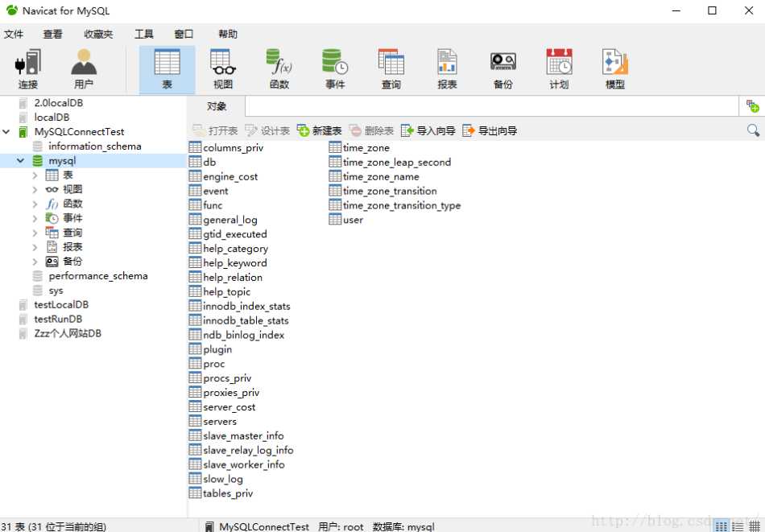
Task: Select the 表 (Table) toolbar icon
Action: click(167, 70)
